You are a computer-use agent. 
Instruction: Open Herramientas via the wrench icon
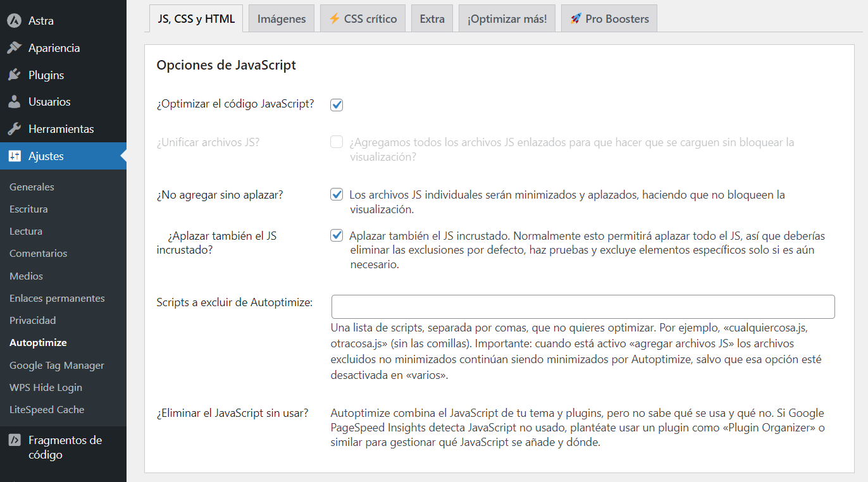tap(15, 128)
